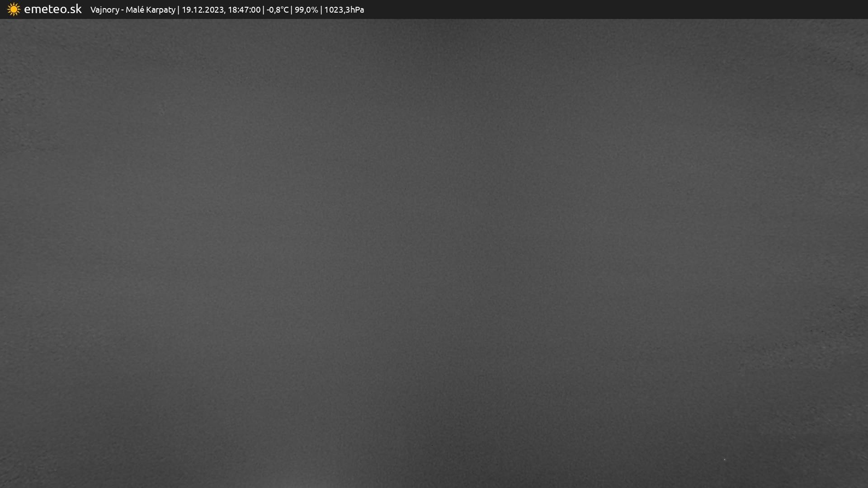The width and height of the screenshot is (868, 488).
Task: Click the date 19.12.2023 in the header
Action: (x=203, y=10)
